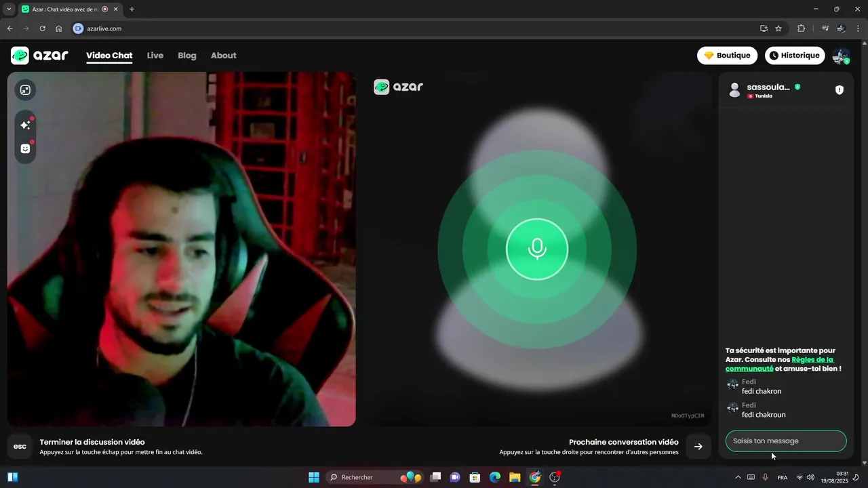This screenshot has height=488, width=868.
Task: Report user with shield icon
Action: pyautogui.click(x=840, y=90)
